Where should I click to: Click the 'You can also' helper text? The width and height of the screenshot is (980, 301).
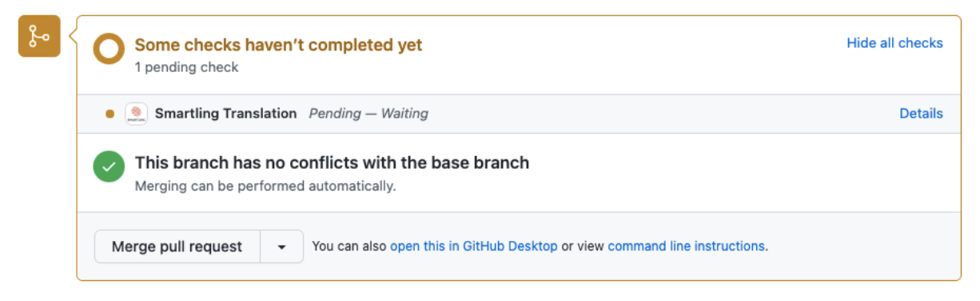click(349, 247)
